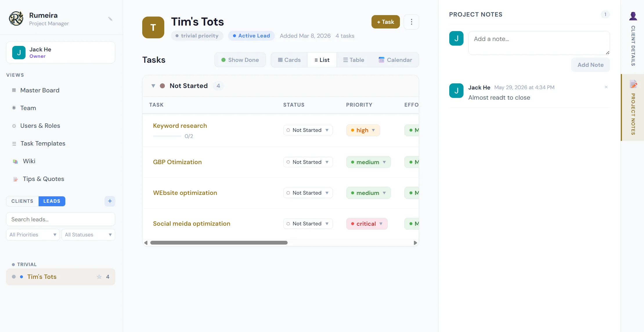Screen dimensions: 644x332
Task: Open Client Details side tab
Action: (x=633, y=39)
